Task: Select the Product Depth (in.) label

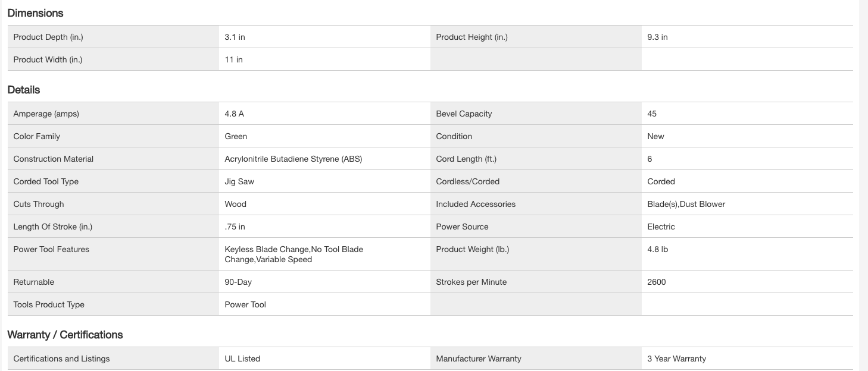Action: point(48,37)
